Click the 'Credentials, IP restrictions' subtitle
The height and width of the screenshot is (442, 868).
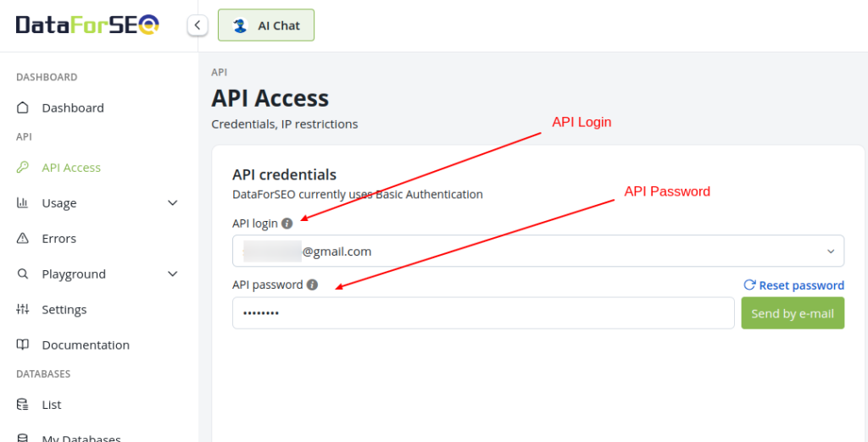pyautogui.click(x=285, y=124)
